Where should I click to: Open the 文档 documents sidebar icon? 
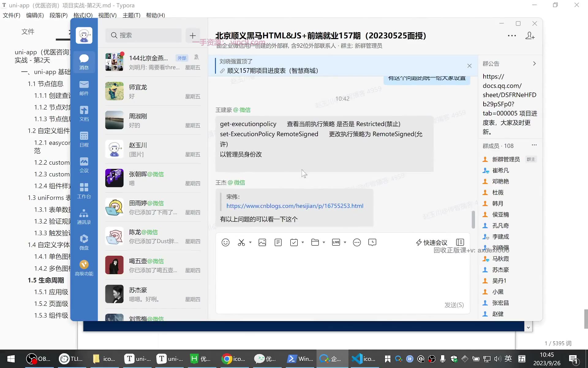pyautogui.click(x=84, y=114)
